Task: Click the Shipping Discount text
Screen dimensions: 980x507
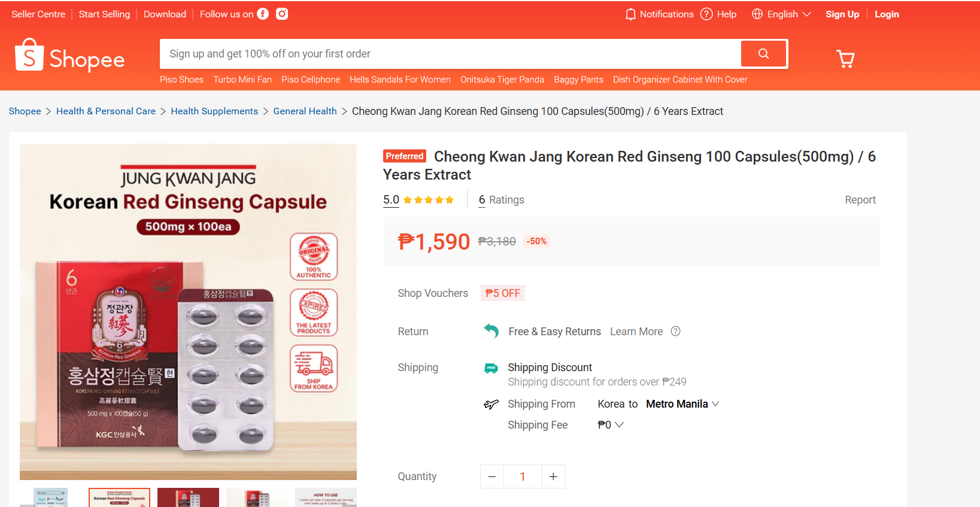Action: (x=550, y=368)
